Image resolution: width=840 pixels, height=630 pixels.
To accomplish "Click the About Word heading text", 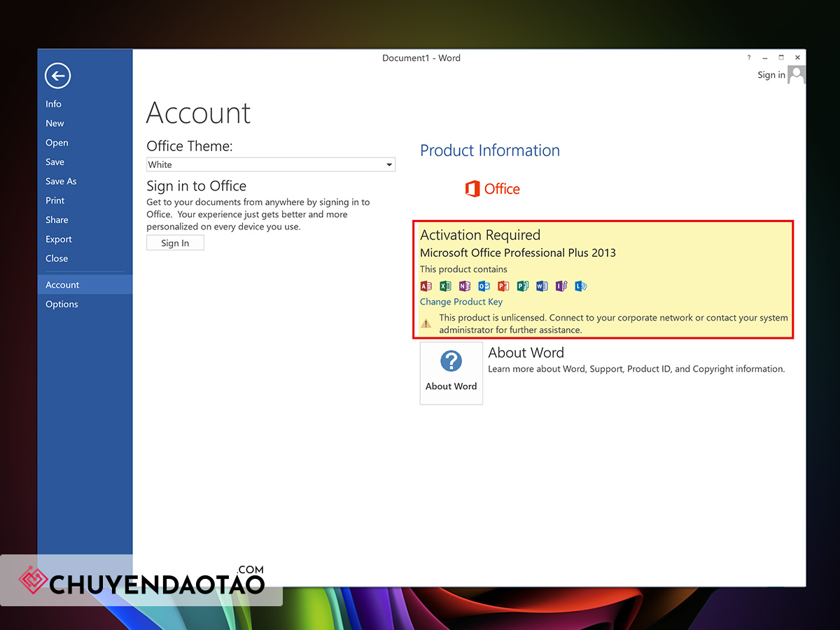I will [x=526, y=353].
